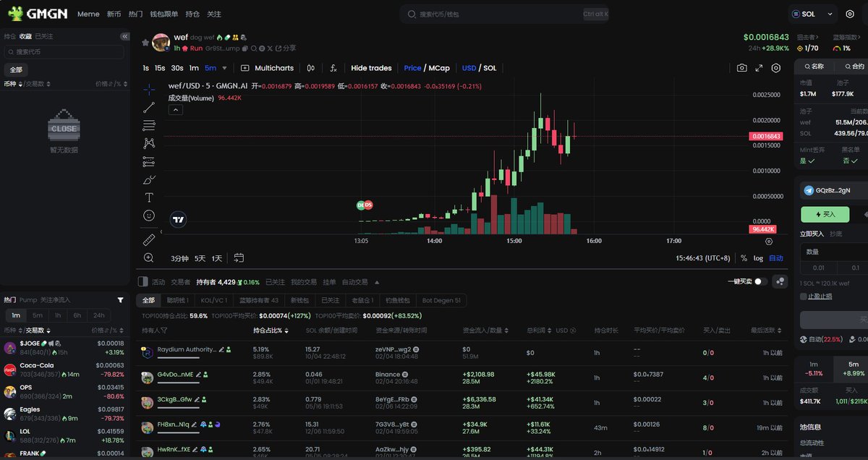Open the emoji sticker tool

149,216
